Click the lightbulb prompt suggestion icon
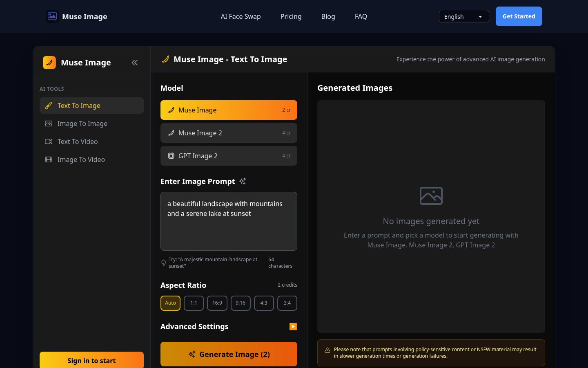 click(x=164, y=263)
